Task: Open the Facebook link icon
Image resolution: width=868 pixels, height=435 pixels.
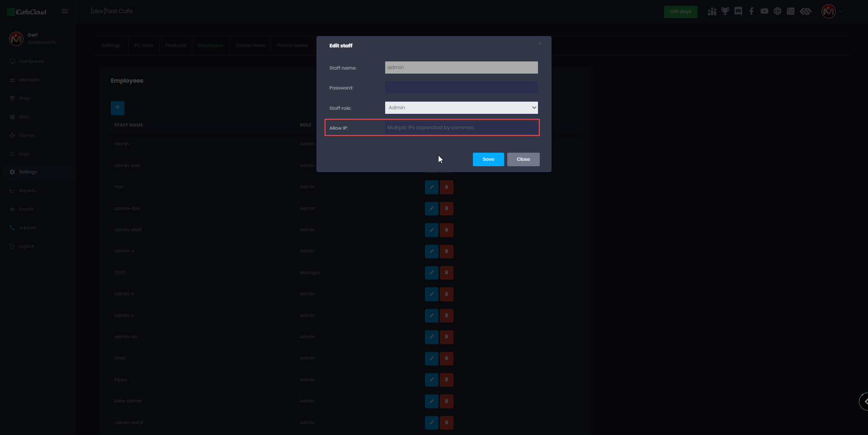Action: [751, 11]
